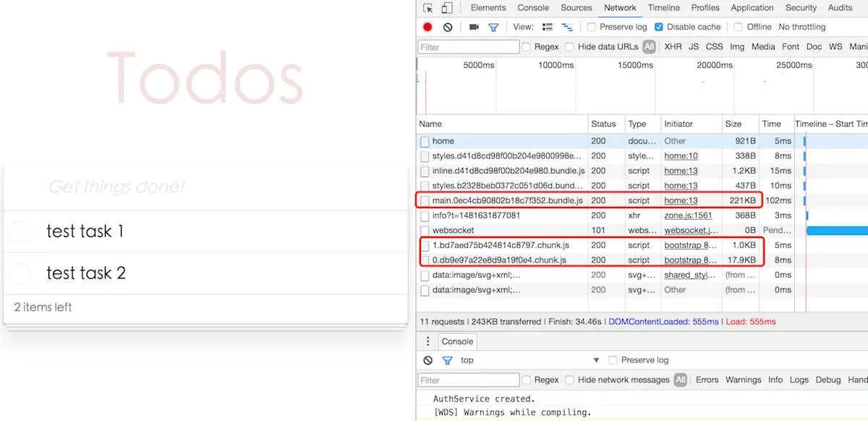868x421 pixels.
Task: Click file icon of 0.db9e97a22e8d9a19f0e4.chunk.js
Action: (425, 260)
